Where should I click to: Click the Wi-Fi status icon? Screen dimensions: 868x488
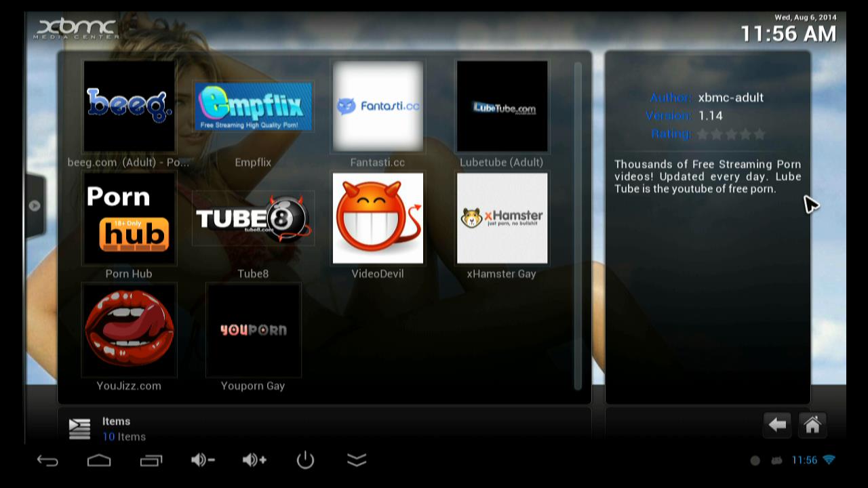coord(829,460)
